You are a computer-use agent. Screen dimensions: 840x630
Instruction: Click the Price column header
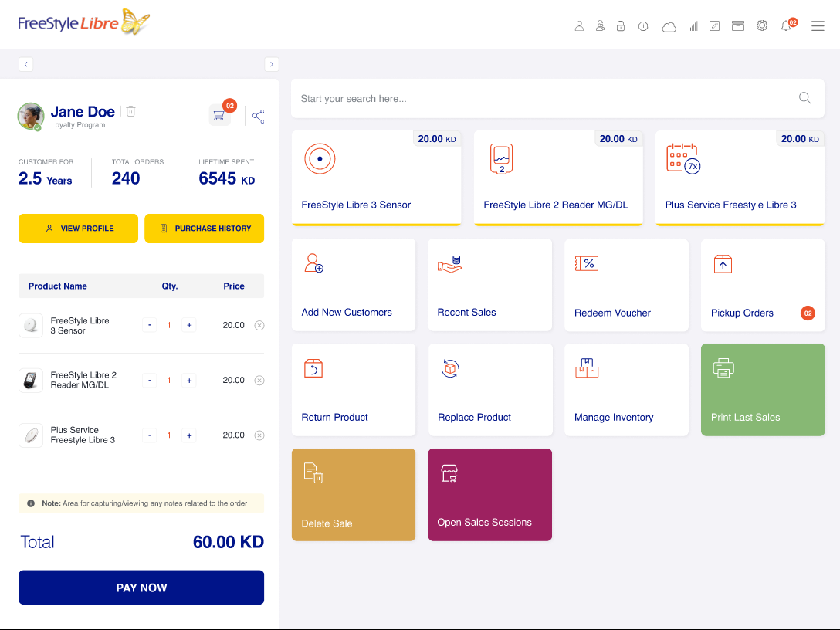[x=234, y=286]
